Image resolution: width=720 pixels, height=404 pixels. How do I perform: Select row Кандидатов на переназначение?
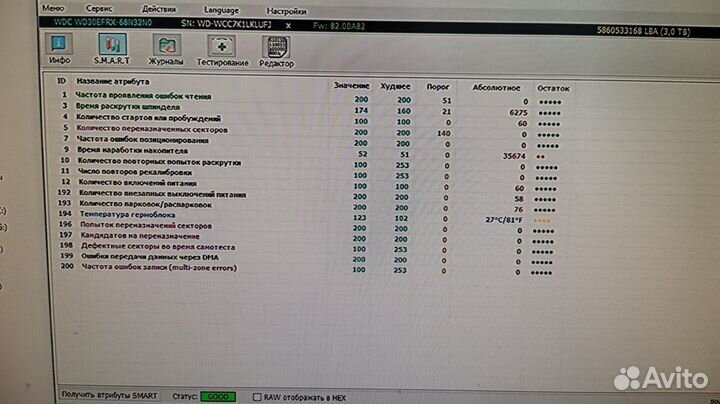pyautogui.click(x=311, y=237)
